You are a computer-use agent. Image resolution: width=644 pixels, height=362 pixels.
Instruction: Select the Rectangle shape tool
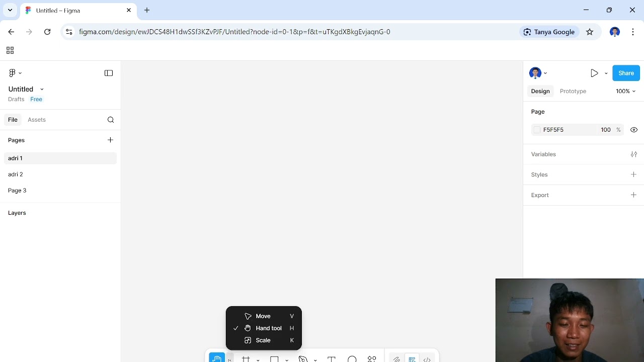click(274, 359)
